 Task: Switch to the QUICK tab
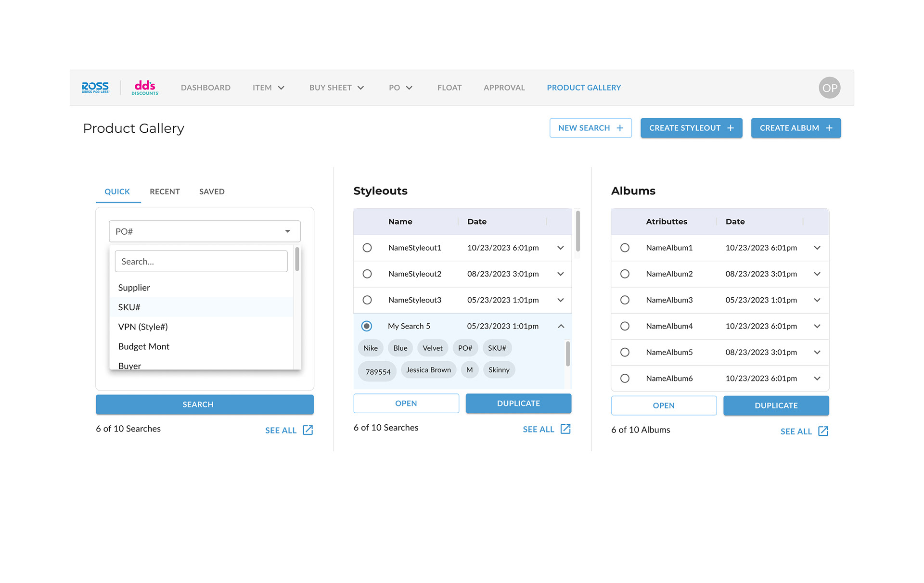point(117,191)
